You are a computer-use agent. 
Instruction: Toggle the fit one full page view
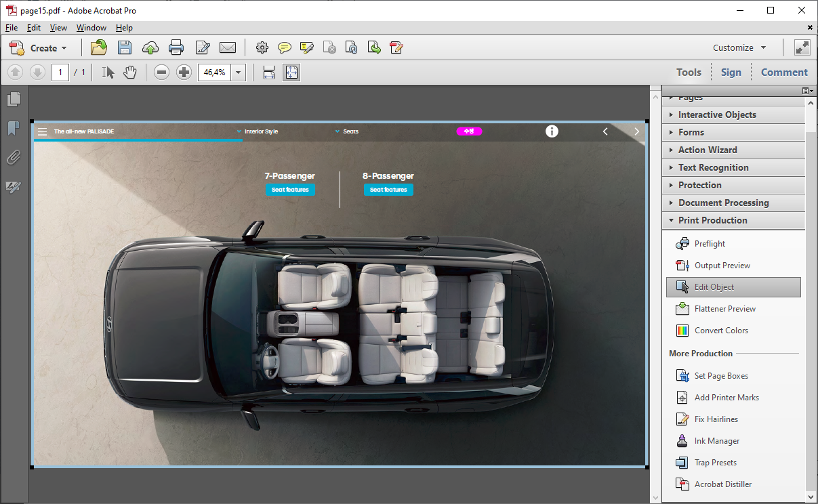[x=291, y=72]
